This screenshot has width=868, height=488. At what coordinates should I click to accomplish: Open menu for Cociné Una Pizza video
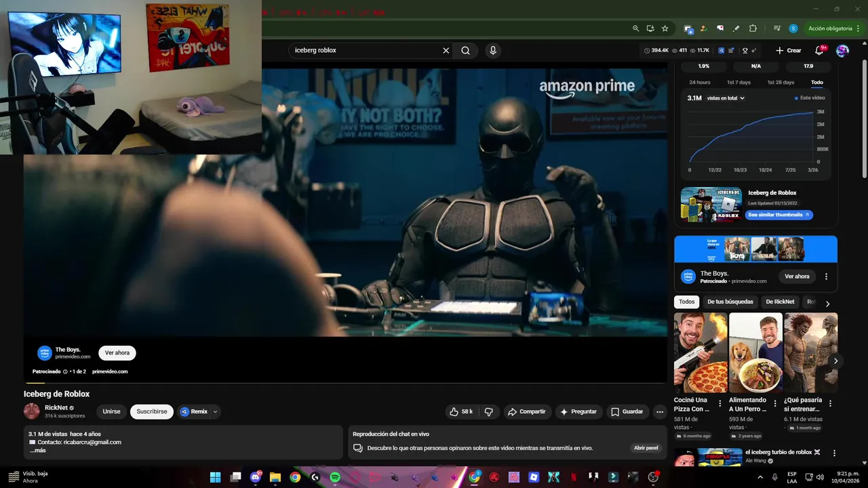(720, 403)
